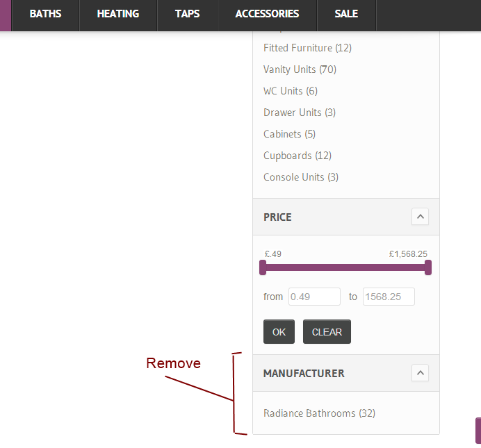Click the maximum price slider handle
The height and width of the screenshot is (448, 481).
(428, 267)
